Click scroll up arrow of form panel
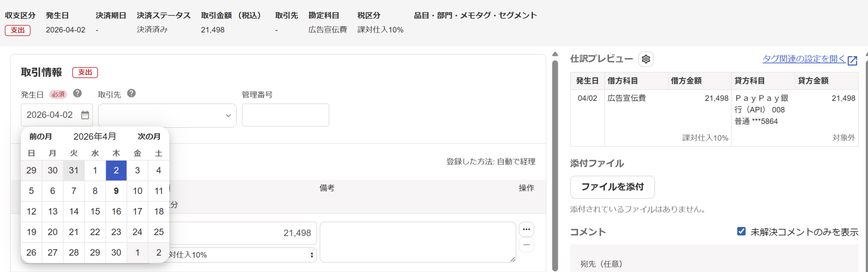This screenshot has height=272, width=868. 555,54
